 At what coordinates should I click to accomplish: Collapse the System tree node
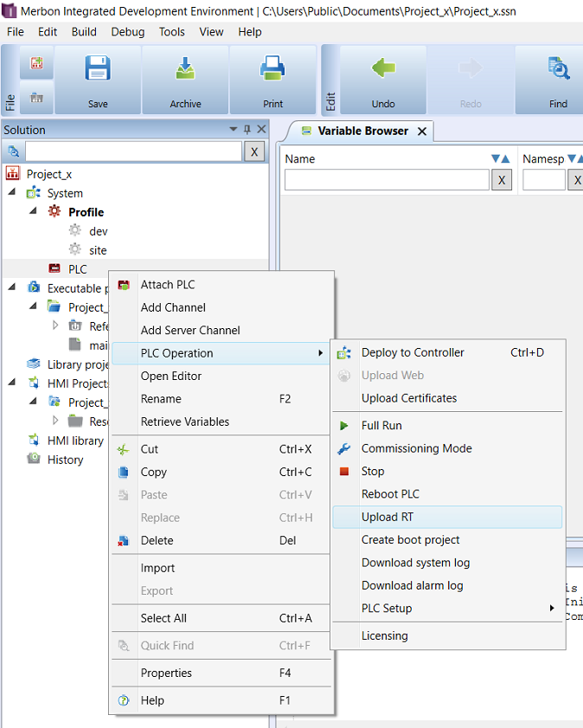(12, 191)
